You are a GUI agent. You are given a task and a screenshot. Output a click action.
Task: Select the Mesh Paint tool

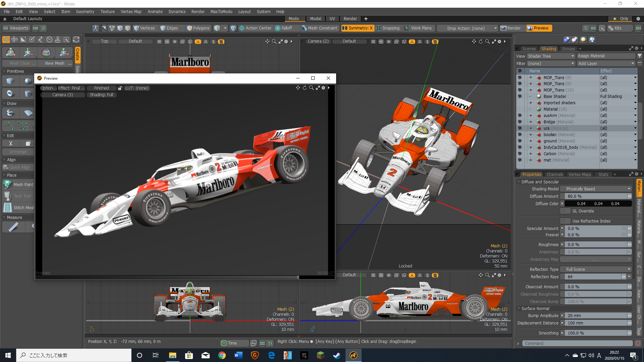[x=18, y=184]
